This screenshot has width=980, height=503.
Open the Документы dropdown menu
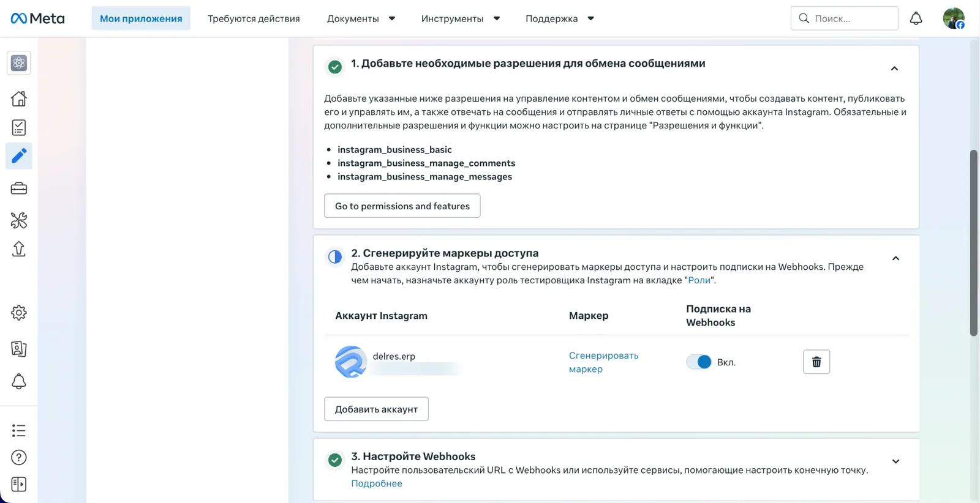[x=361, y=18]
